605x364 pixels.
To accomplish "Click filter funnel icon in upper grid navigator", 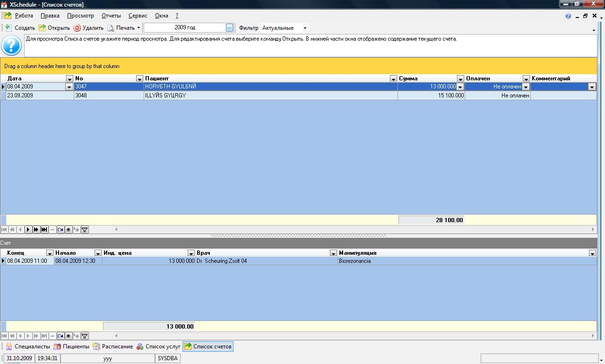I will click(x=85, y=230).
